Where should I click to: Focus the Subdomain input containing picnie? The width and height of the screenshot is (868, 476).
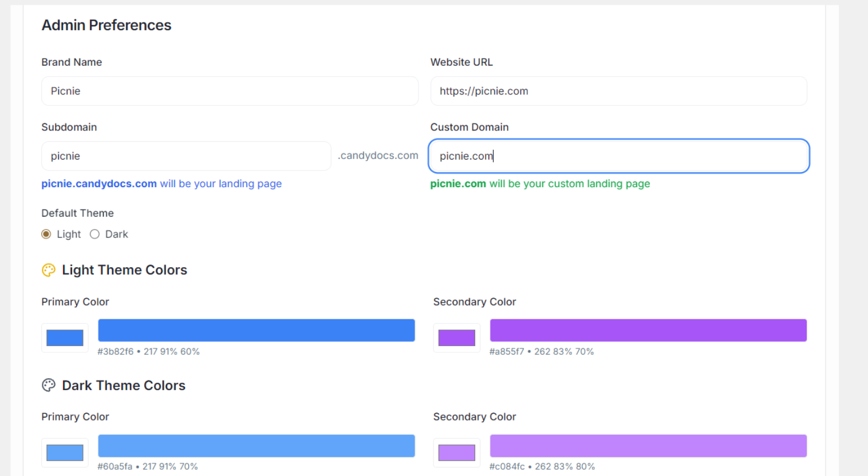pos(186,156)
